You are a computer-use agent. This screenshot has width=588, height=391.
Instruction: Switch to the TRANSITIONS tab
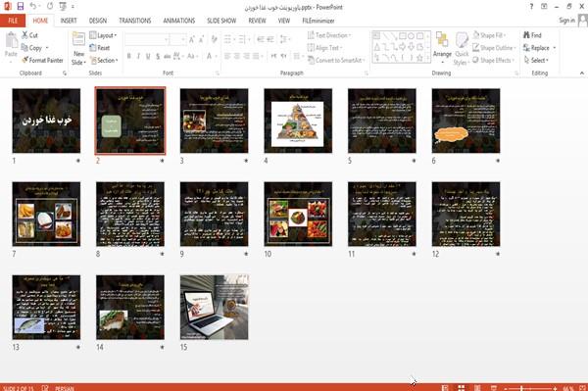click(x=135, y=21)
